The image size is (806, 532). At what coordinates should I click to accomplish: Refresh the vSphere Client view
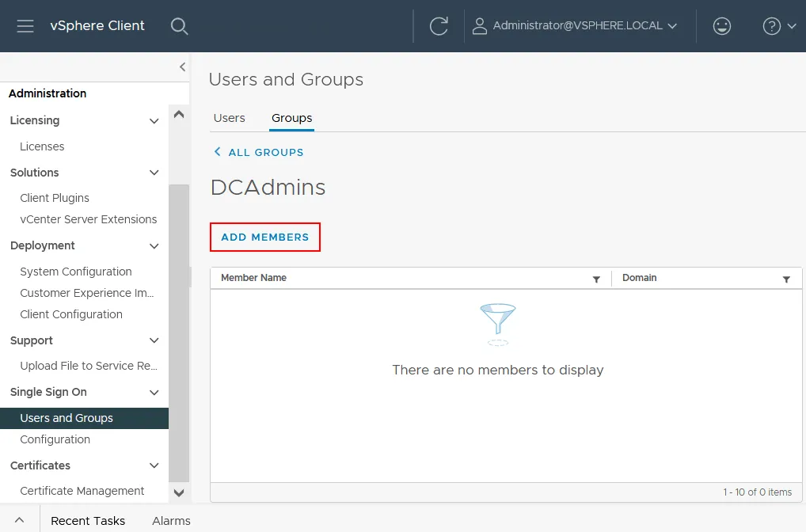click(439, 26)
